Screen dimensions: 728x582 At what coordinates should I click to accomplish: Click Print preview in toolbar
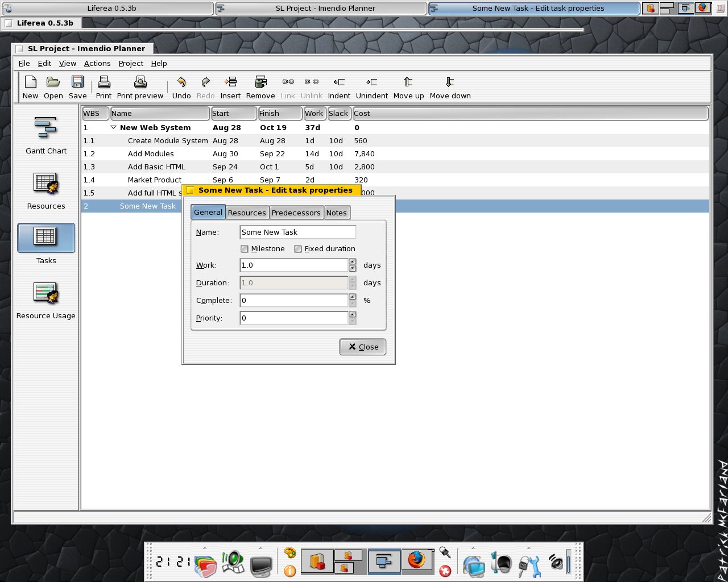[140, 88]
